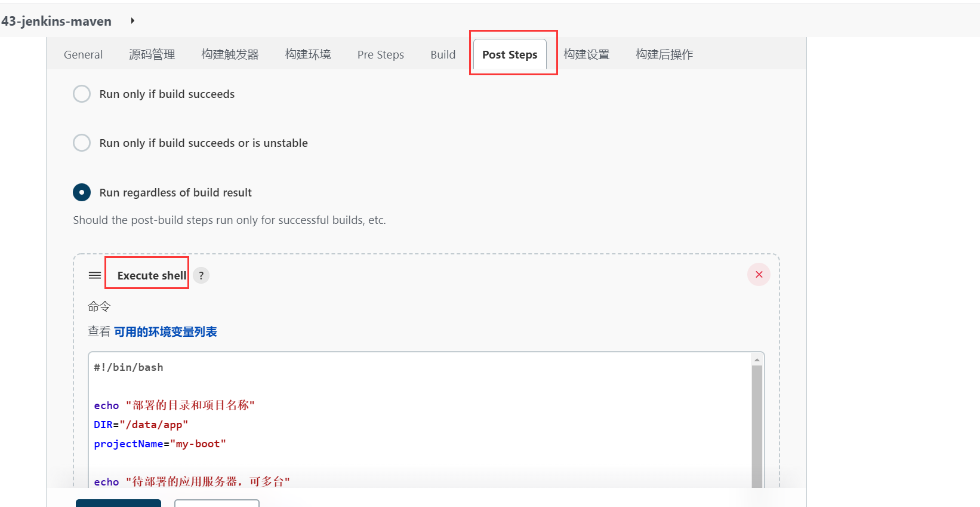Viewport: 980px width, 507px height.
Task: Click the command editor scrollbar up arrow
Action: (x=757, y=359)
